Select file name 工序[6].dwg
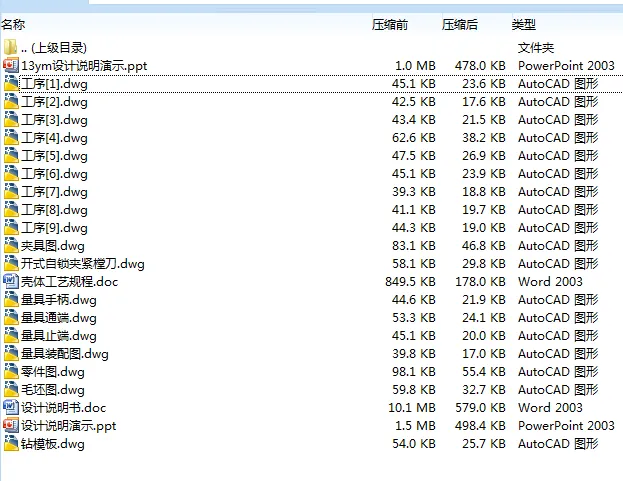The image size is (623, 481). (54, 174)
